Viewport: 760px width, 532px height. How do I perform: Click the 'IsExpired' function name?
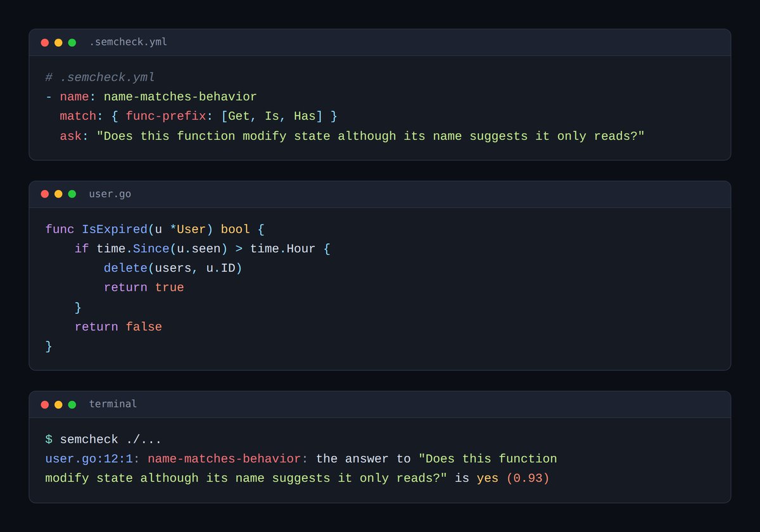(x=115, y=229)
